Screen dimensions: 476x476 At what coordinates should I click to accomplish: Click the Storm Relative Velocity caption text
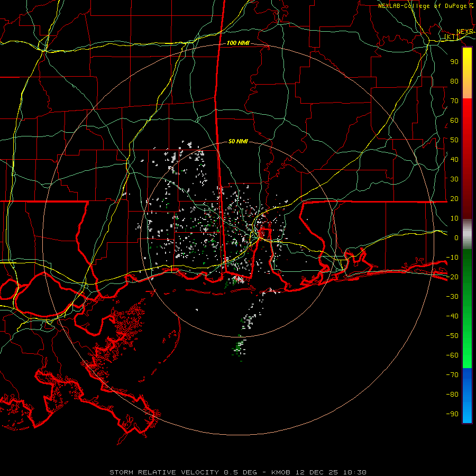pos(238,472)
